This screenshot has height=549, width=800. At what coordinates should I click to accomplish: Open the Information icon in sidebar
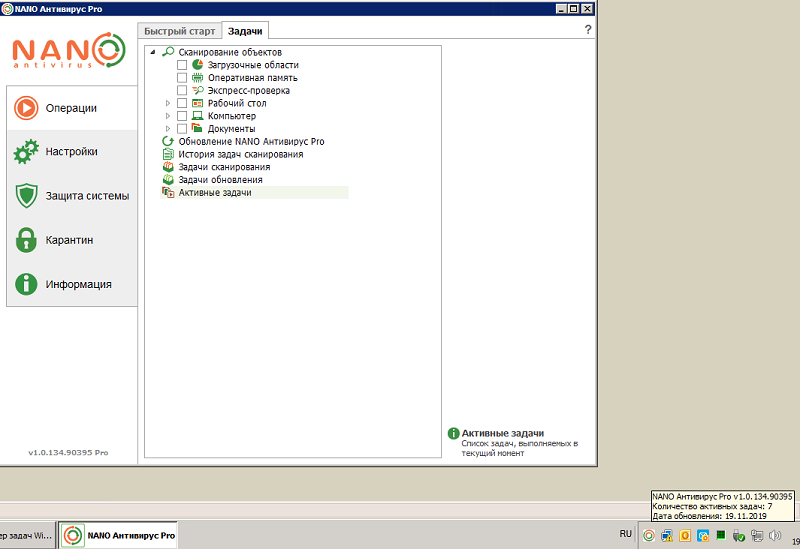(27, 284)
